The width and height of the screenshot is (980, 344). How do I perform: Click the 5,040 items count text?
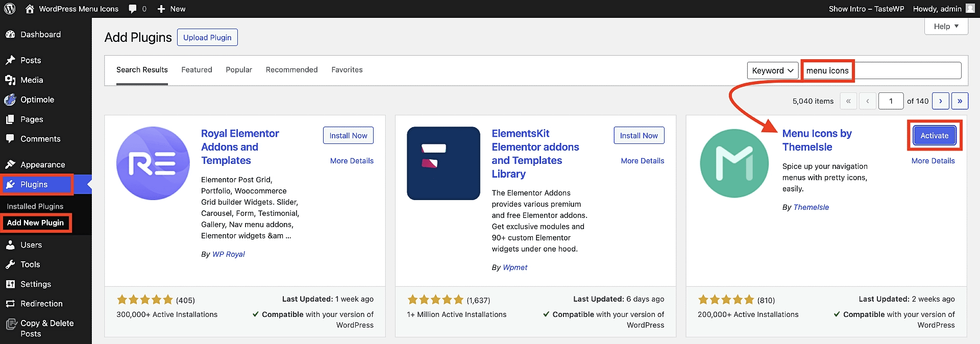pyautogui.click(x=813, y=101)
